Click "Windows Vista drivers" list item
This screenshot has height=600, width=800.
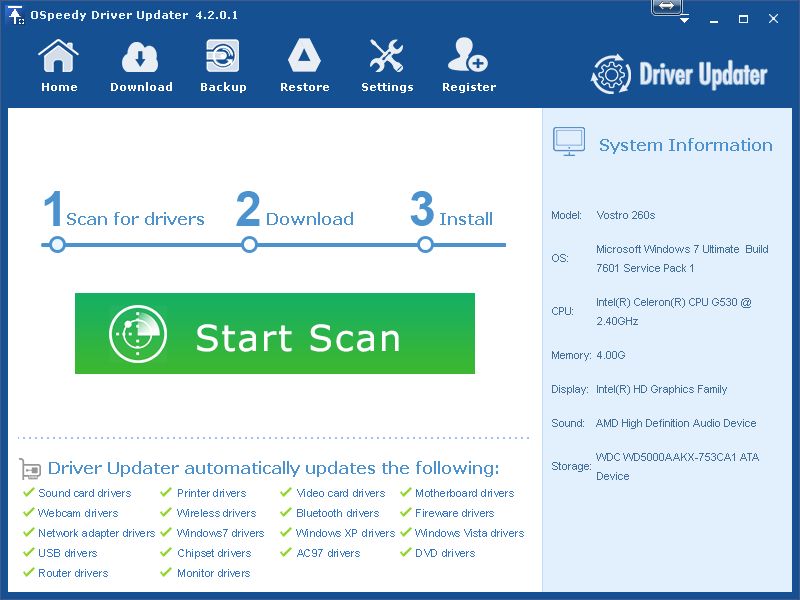[469, 533]
